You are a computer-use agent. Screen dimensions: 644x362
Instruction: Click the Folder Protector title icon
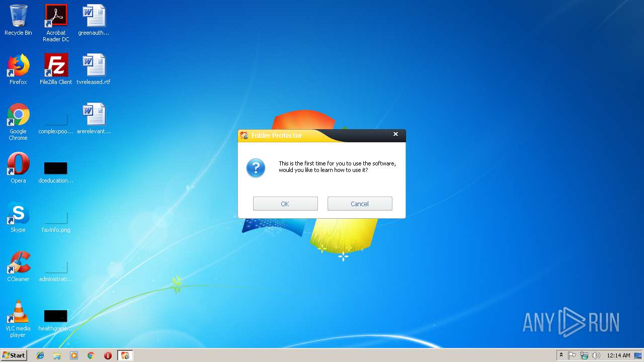pos(245,135)
